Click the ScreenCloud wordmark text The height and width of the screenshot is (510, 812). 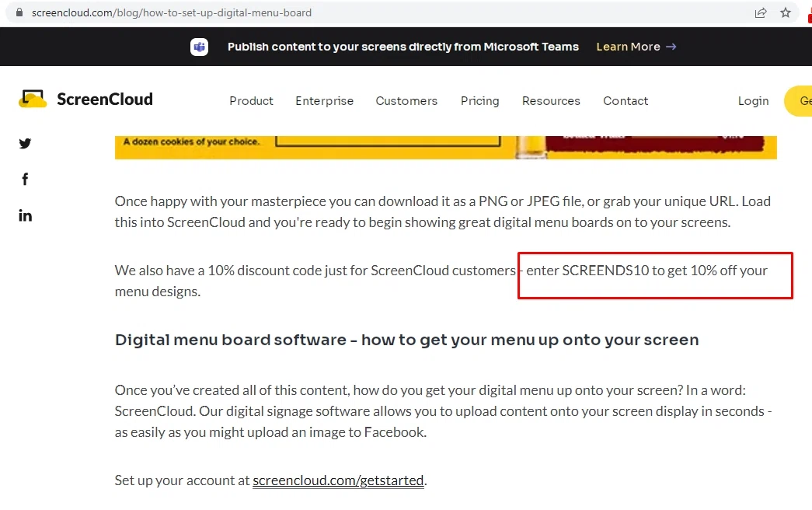coord(105,99)
